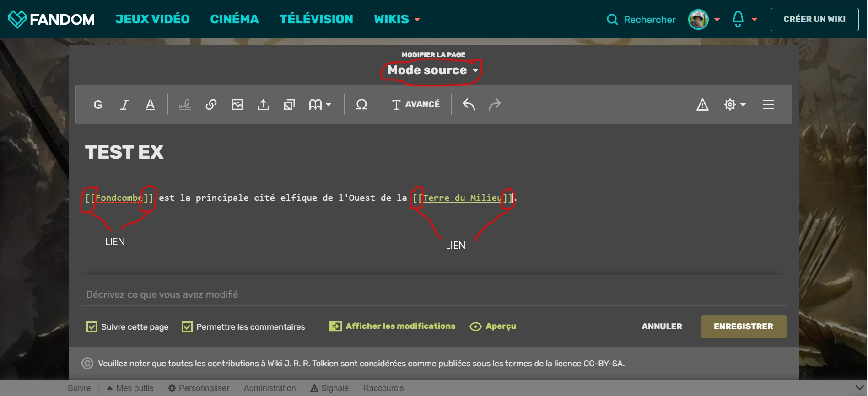Click the Terre du Milieu link text
The width and height of the screenshot is (868, 396).
[463, 198]
